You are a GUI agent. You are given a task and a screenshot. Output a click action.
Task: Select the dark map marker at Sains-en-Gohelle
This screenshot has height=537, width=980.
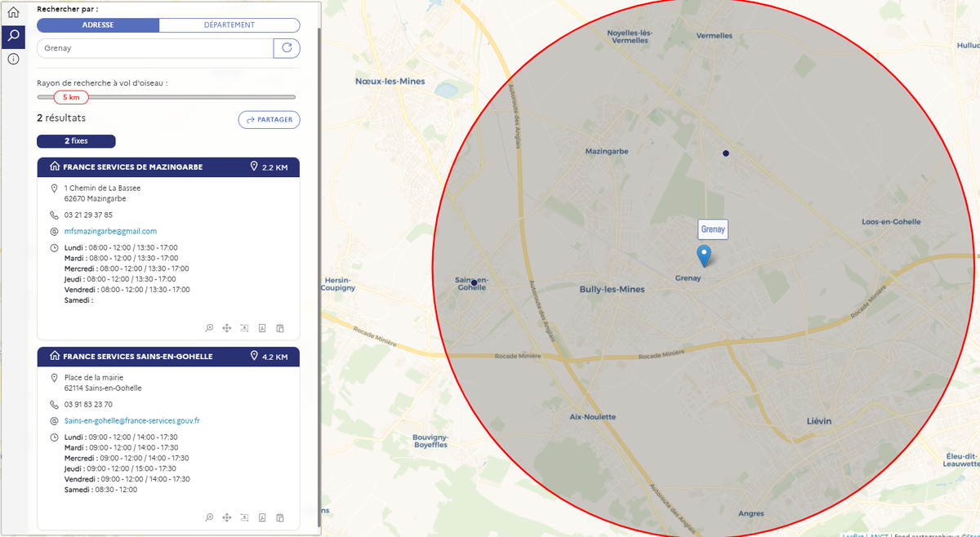click(474, 282)
